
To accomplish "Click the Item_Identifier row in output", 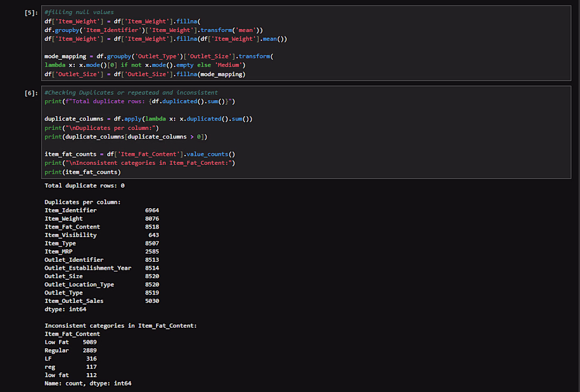I will coord(102,210).
